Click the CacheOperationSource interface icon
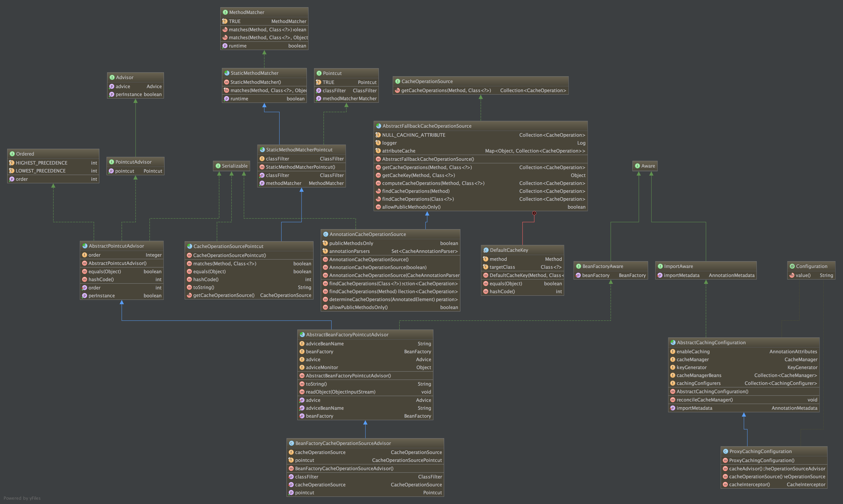Screen dimensions: 843x504 tap(397, 81)
